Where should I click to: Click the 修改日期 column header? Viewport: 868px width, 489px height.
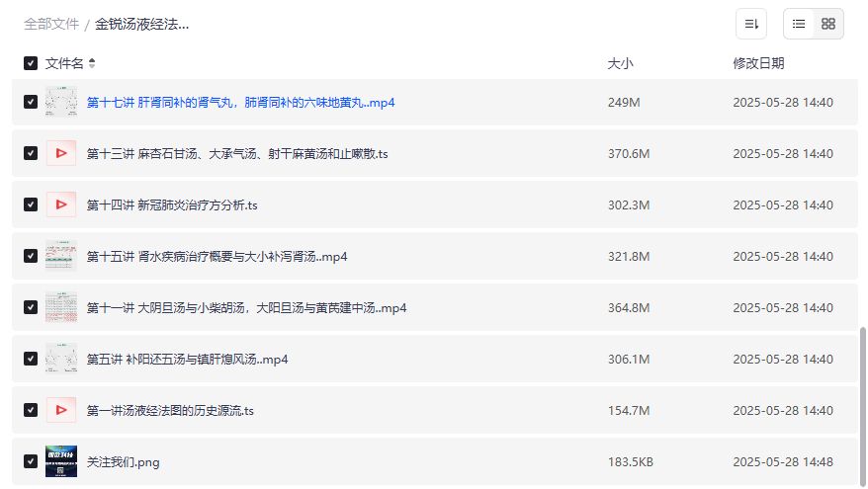point(758,63)
